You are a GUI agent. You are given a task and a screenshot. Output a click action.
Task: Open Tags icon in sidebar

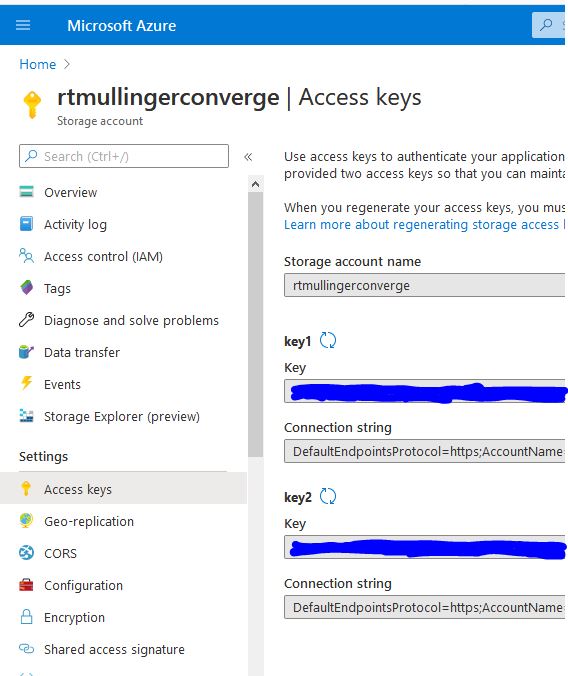pos(26,288)
